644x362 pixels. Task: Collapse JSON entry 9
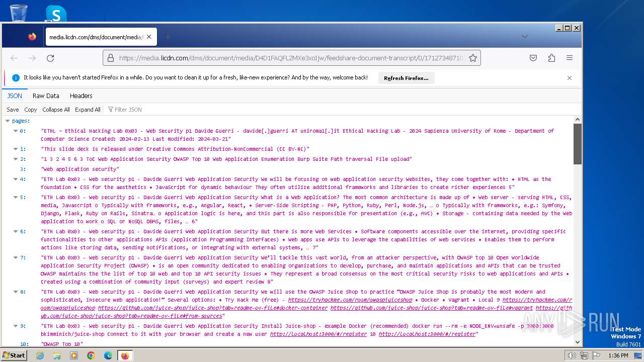pyautogui.click(x=16, y=326)
